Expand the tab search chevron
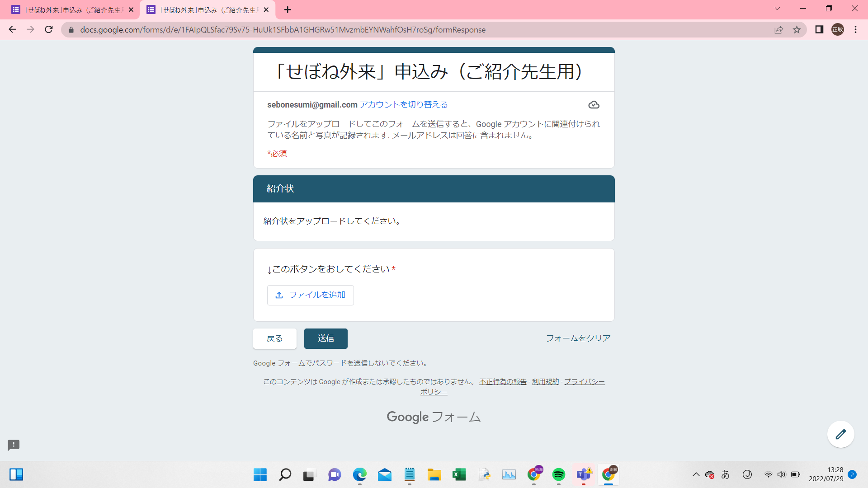The width and height of the screenshot is (868, 488). 777,9
